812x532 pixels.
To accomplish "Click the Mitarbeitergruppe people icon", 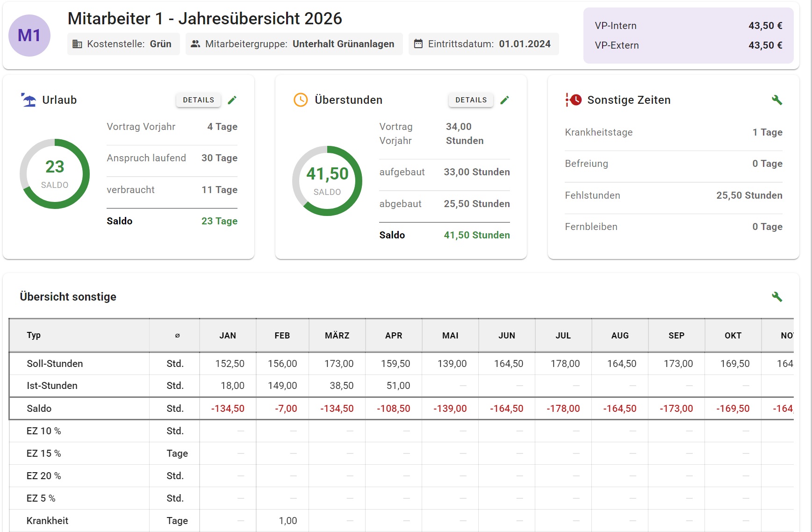I will click(195, 44).
